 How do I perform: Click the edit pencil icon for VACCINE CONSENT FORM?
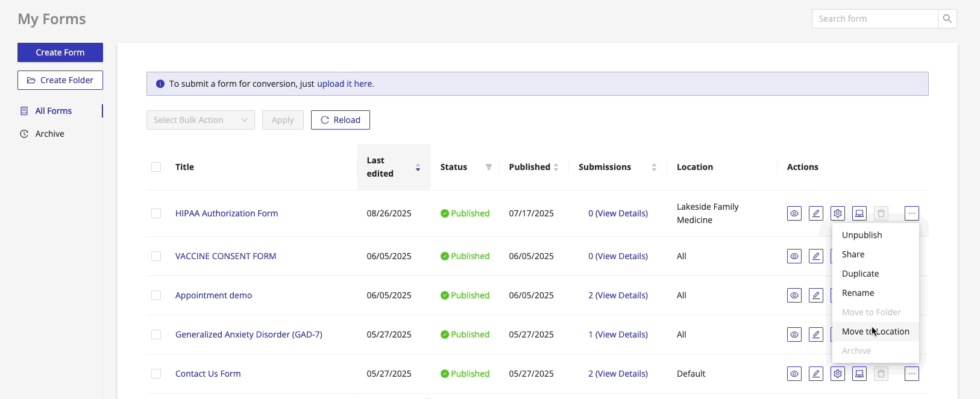coord(815,256)
